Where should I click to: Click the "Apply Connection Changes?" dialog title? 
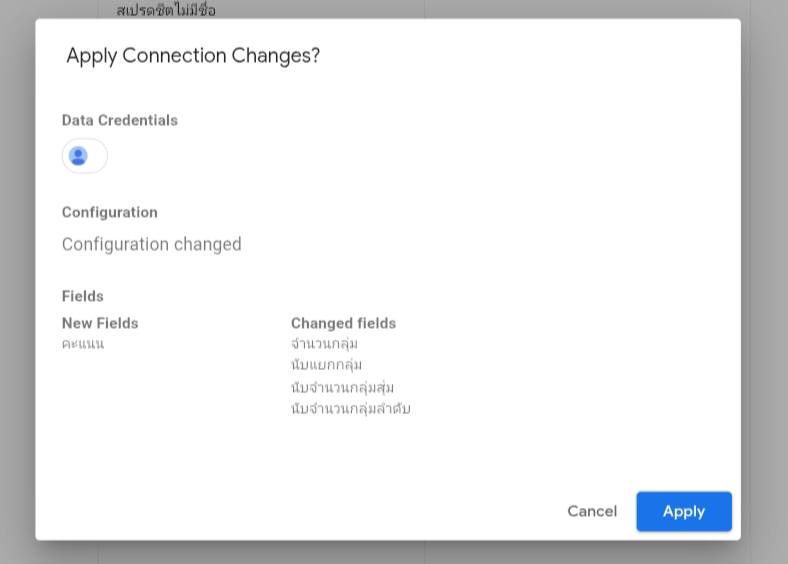(193, 56)
